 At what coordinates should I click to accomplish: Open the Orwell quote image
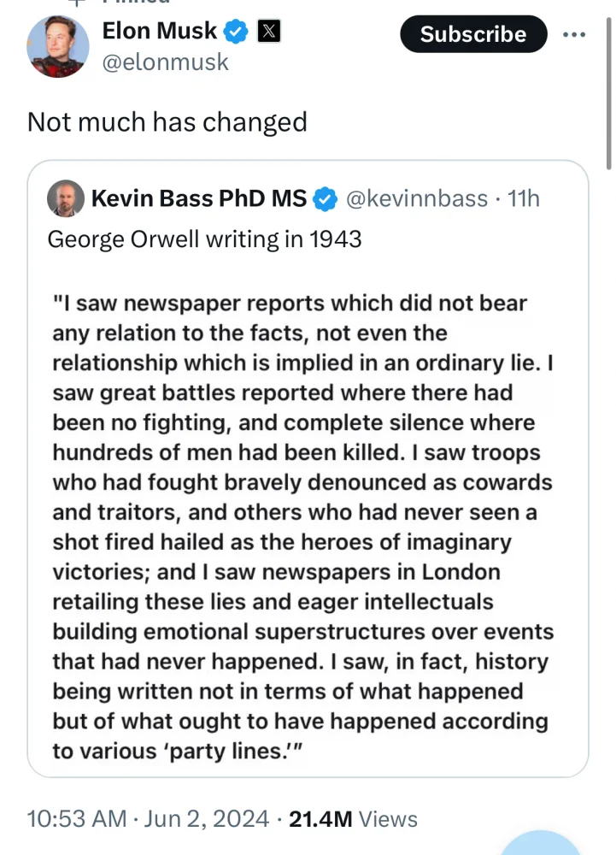tap(303, 513)
